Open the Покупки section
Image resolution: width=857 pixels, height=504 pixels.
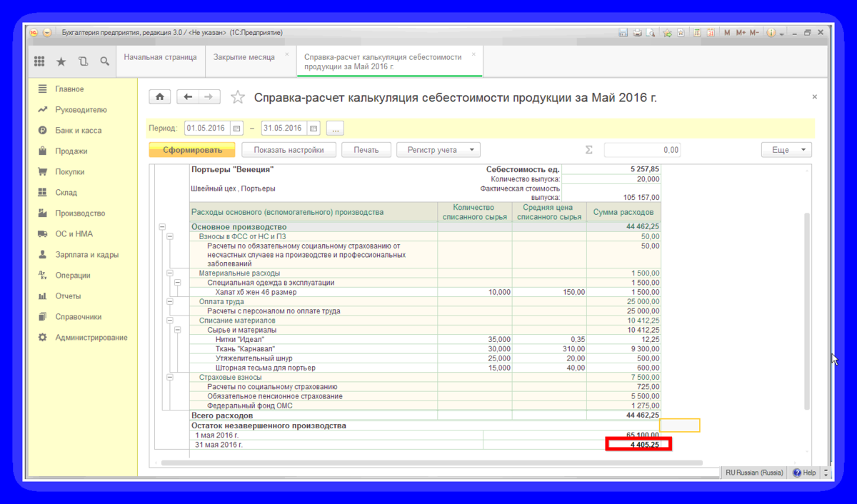tap(70, 172)
